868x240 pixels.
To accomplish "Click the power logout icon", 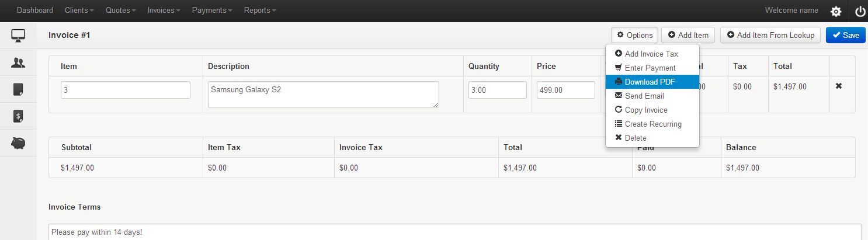I will pos(860,11).
